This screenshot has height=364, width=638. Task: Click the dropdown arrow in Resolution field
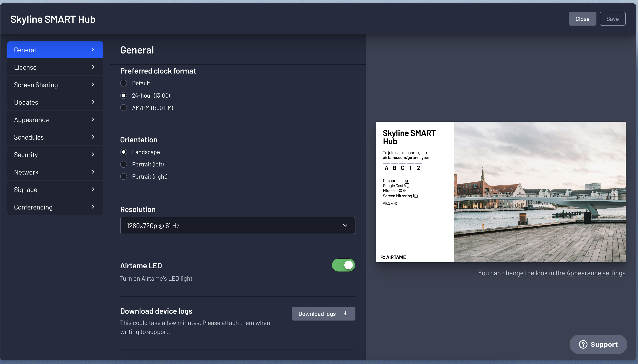(x=345, y=225)
